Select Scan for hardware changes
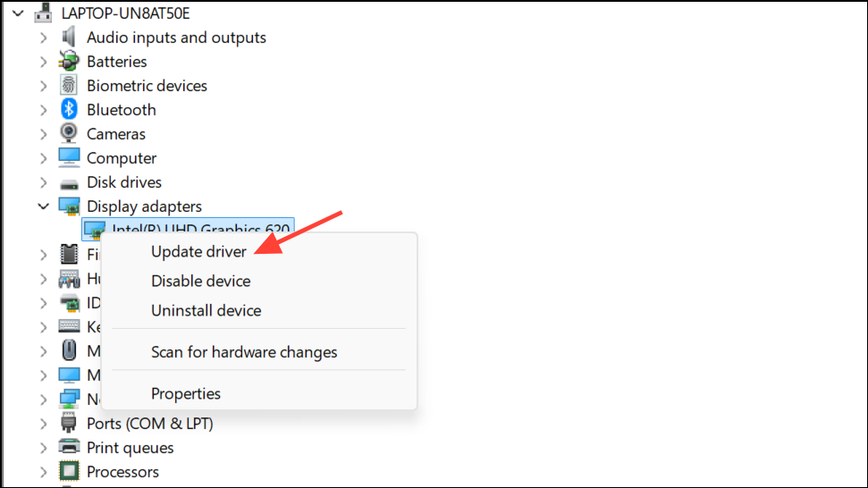This screenshot has height=488, width=868. tap(244, 352)
